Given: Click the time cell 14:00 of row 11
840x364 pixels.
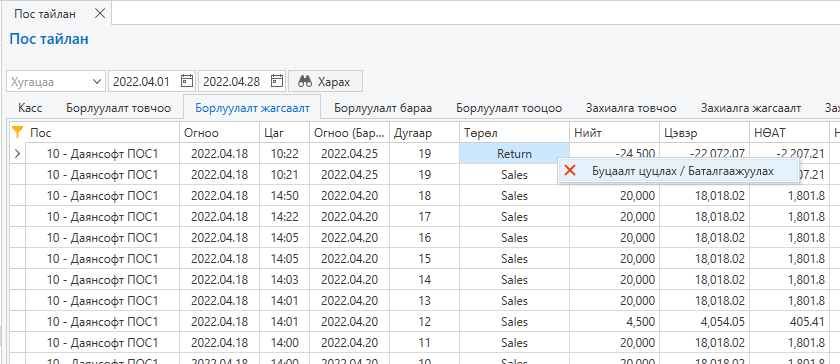Looking at the screenshot, I should point(284,342).
